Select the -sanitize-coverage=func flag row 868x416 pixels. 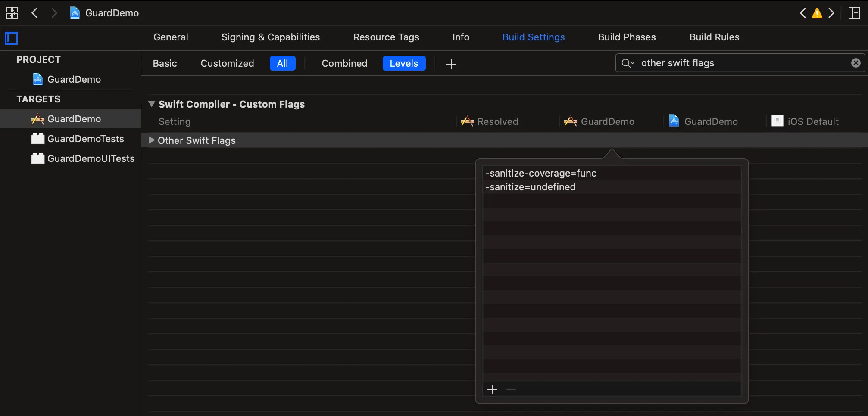[x=612, y=173]
